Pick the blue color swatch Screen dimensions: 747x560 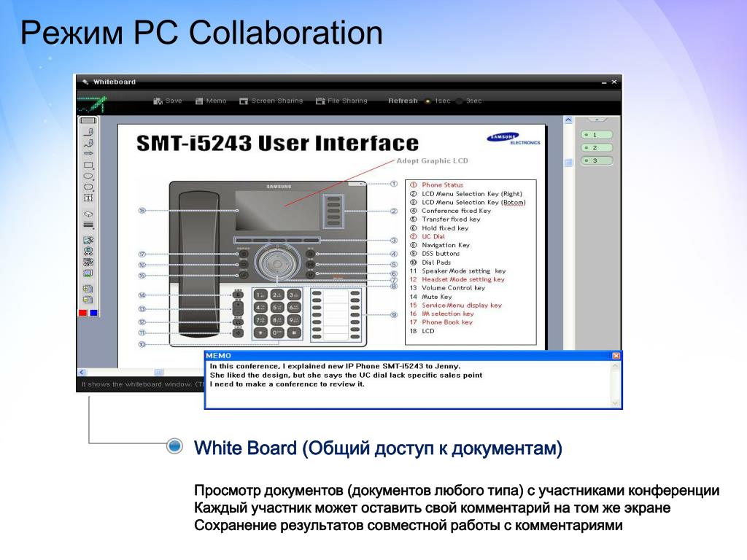pos(93,313)
